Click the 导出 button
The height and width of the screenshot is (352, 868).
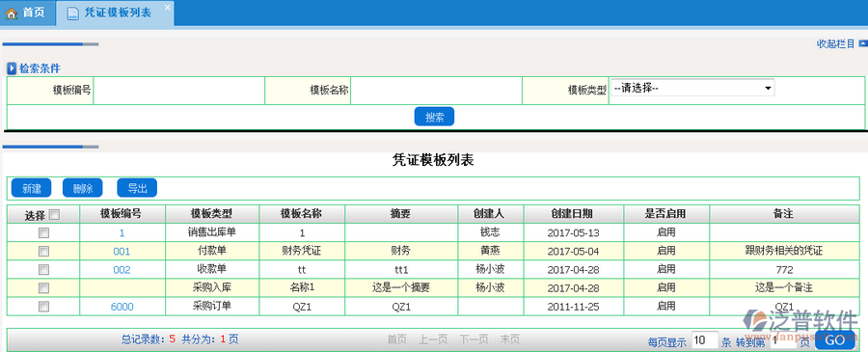click(137, 188)
